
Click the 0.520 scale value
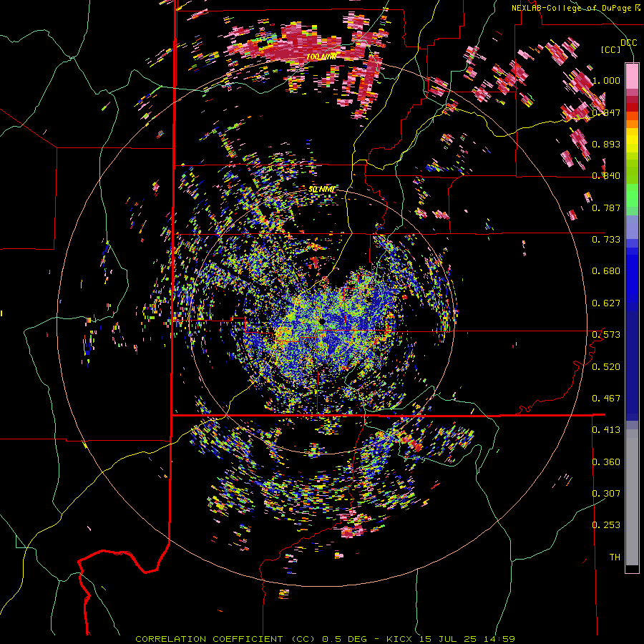(x=606, y=366)
